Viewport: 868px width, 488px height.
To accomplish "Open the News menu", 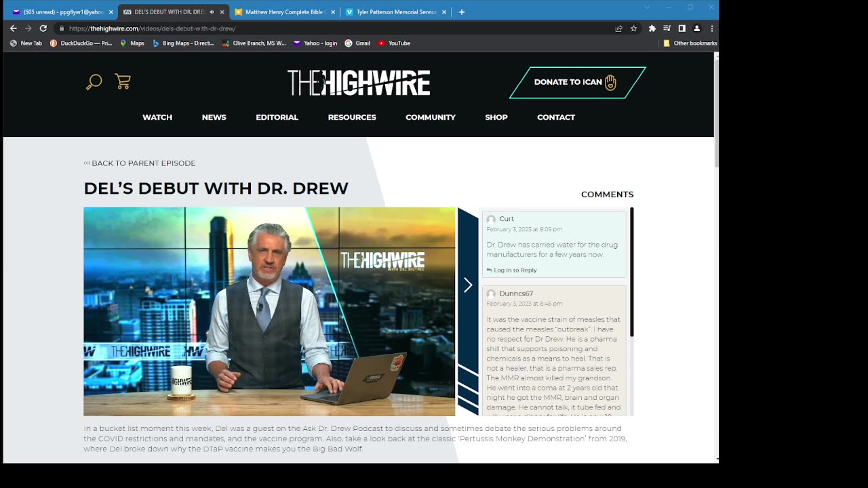I will (x=214, y=117).
